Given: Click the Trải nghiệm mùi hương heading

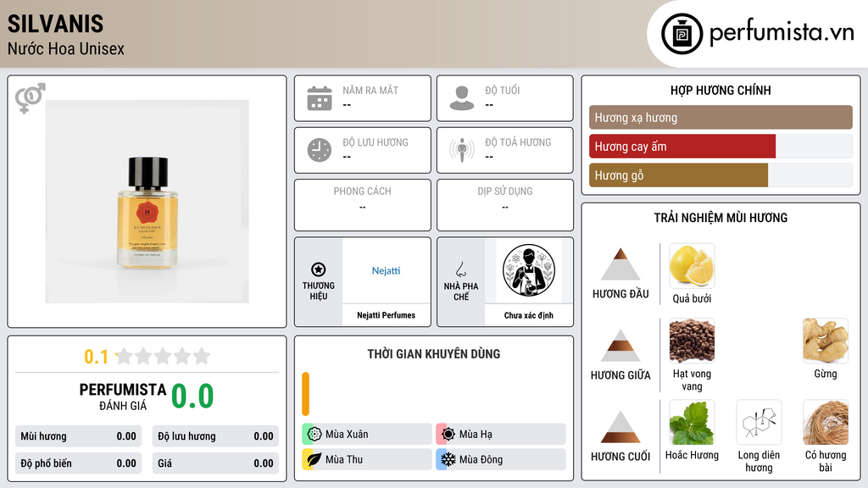Looking at the screenshot, I should point(721,218).
